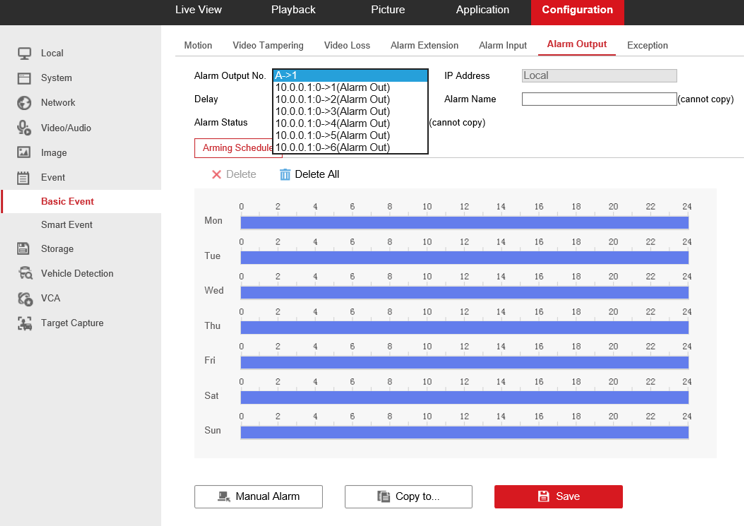
Task: Click the Vehicle Detection icon
Action: (24, 274)
